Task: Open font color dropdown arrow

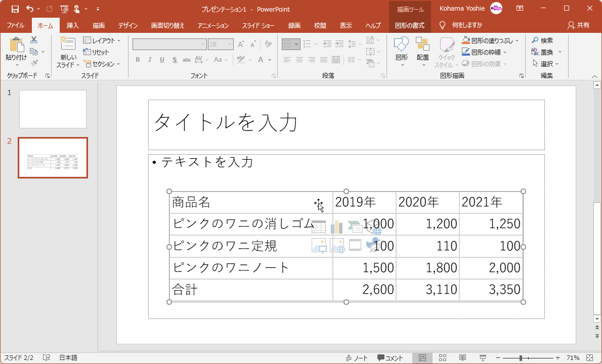Action: (270, 60)
